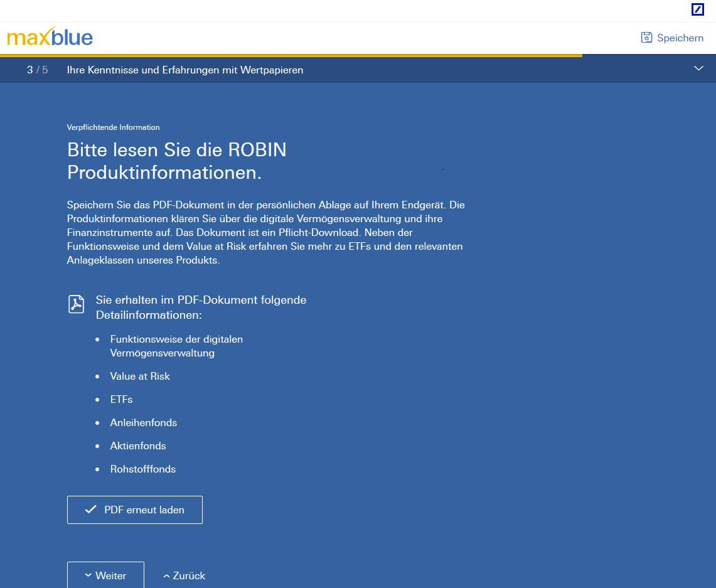Continue with the Weiter button
Screen dimensions: 716x588
pyautogui.click(x=105, y=575)
